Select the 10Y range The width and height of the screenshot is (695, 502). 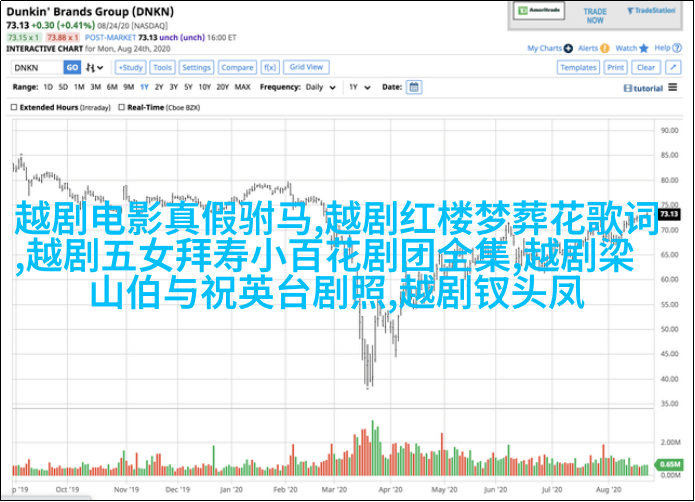pos(204,87)
